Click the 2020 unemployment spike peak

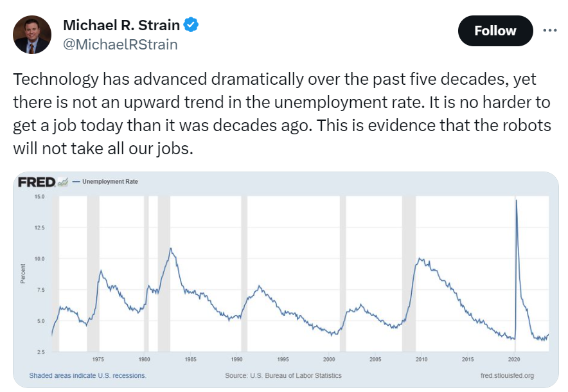coord(517,201)
